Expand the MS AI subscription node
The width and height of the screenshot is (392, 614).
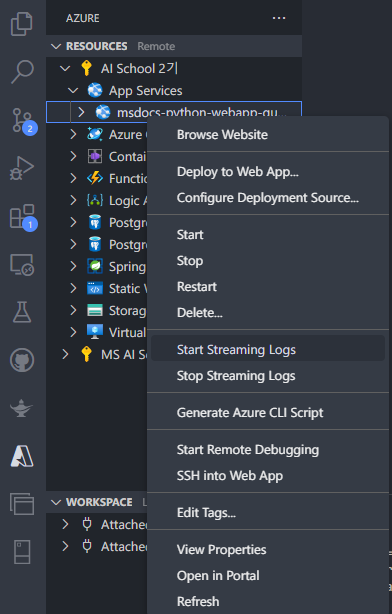click(x=65, y=354)
